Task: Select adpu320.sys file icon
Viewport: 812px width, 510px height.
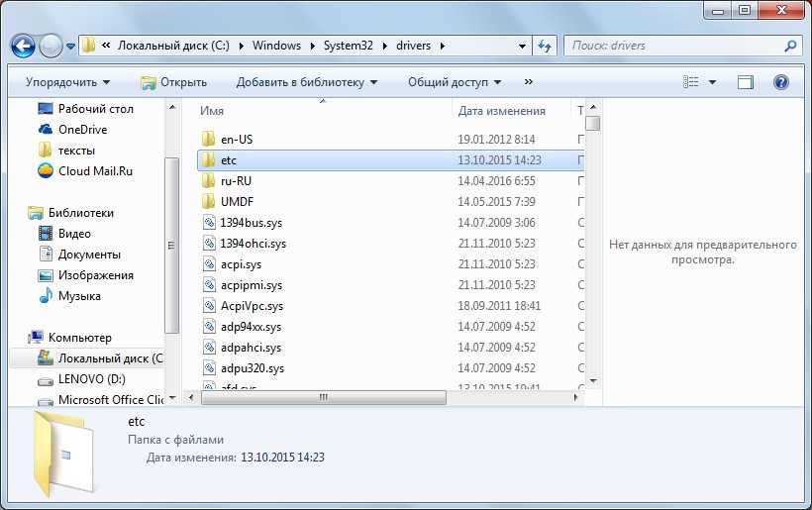Action: [x=209, y=368]
